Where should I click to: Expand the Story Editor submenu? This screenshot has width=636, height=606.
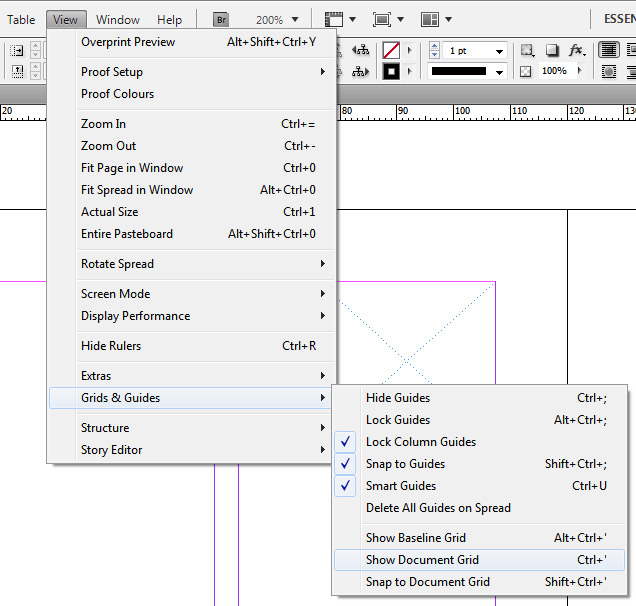[x=191, y=450]
